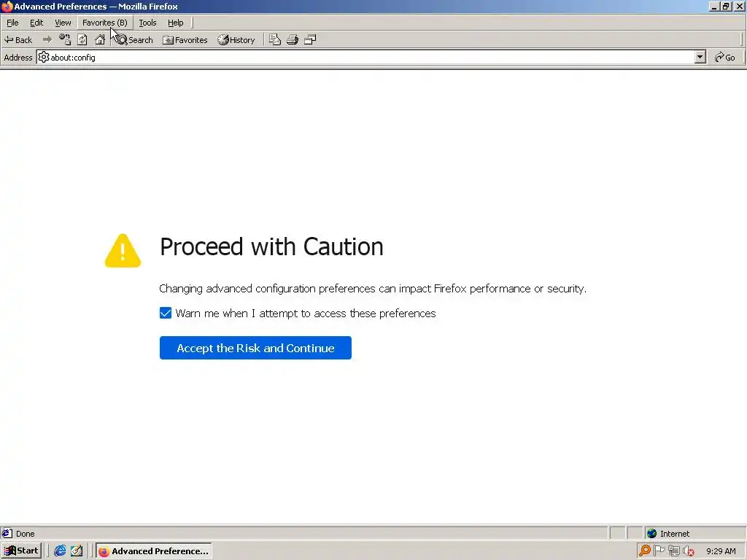This screenshot has height=560, width=747.
Task: Click the notepad quick launch icon
Action: pyautogui.click(x=77, y=551)
